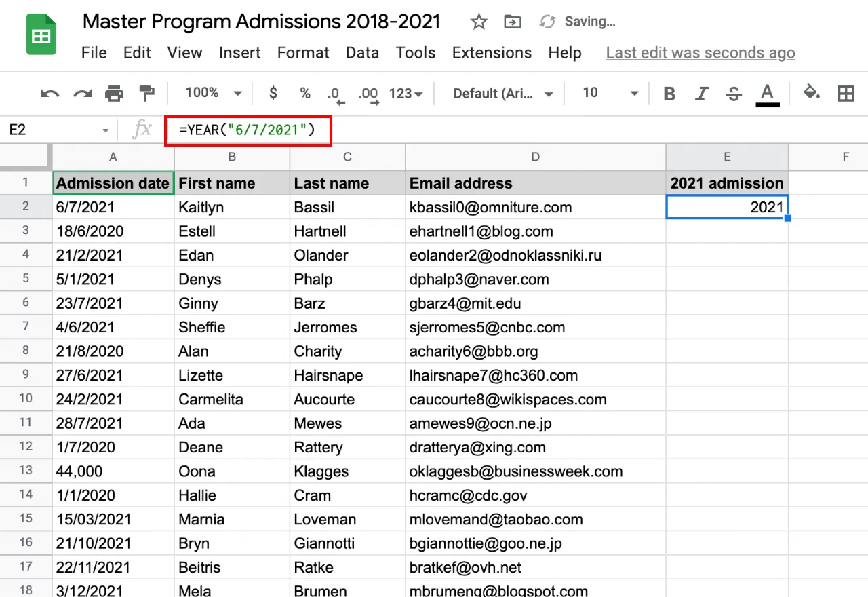Undo the last action
The image size is (868, 597).
pos(50,94)
